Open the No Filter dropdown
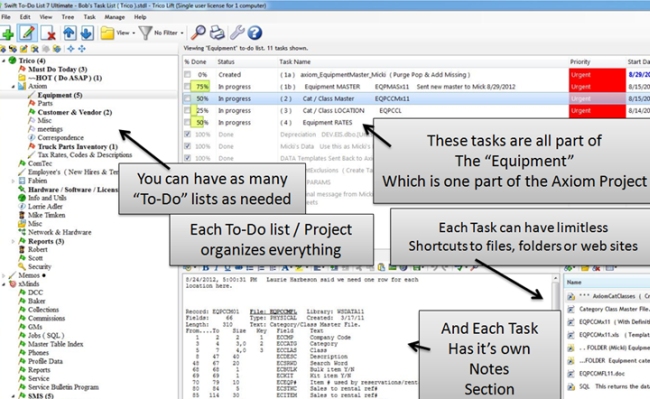Viewport: 650px width, 399px height. [169, 33]
